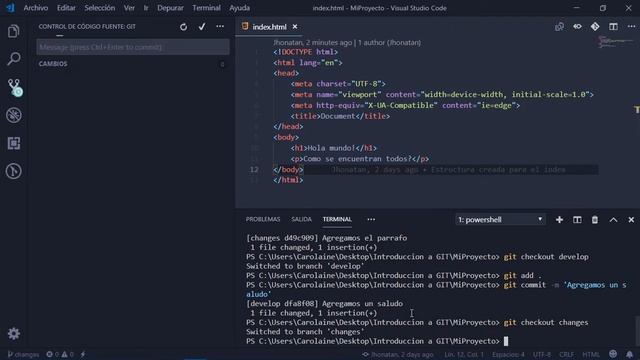Refresh the source control panel

pos(183,27)
